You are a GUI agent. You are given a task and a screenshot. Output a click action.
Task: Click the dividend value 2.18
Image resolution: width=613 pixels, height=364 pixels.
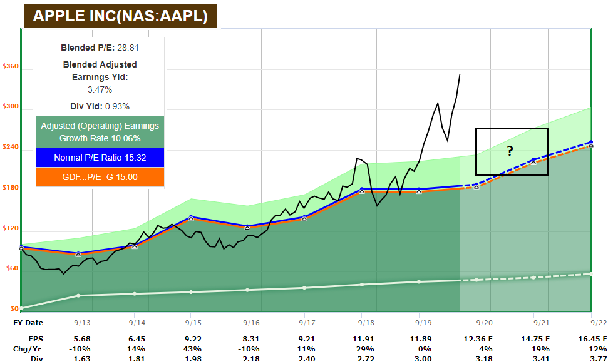[x=251, y=359]
